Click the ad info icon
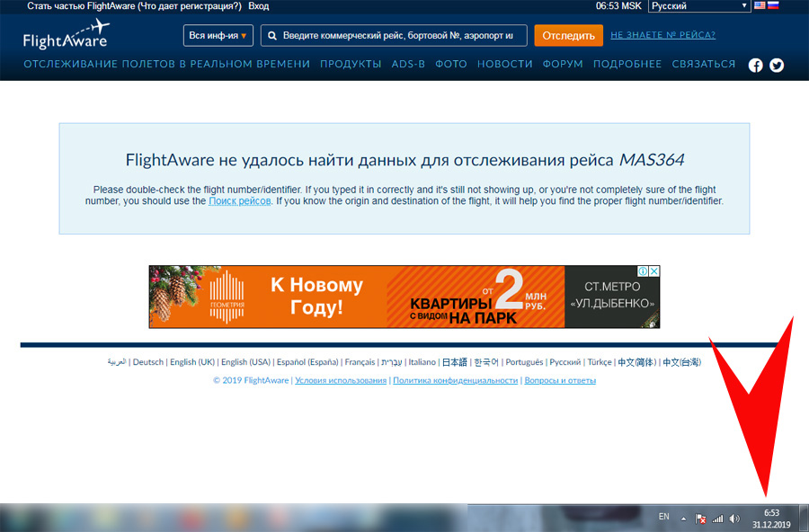This screenshot has height=532, width=809. point(643,270)
